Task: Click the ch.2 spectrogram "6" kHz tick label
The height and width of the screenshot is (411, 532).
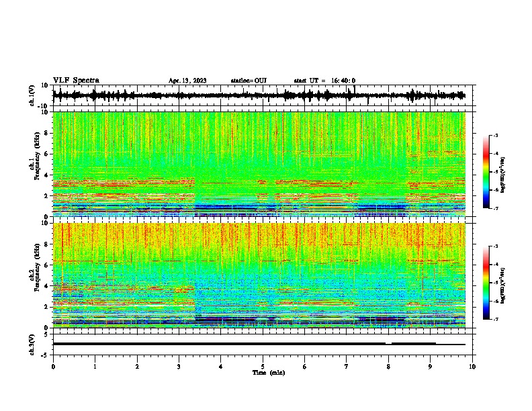Action: pyautogui.click(x=46, y=265)
